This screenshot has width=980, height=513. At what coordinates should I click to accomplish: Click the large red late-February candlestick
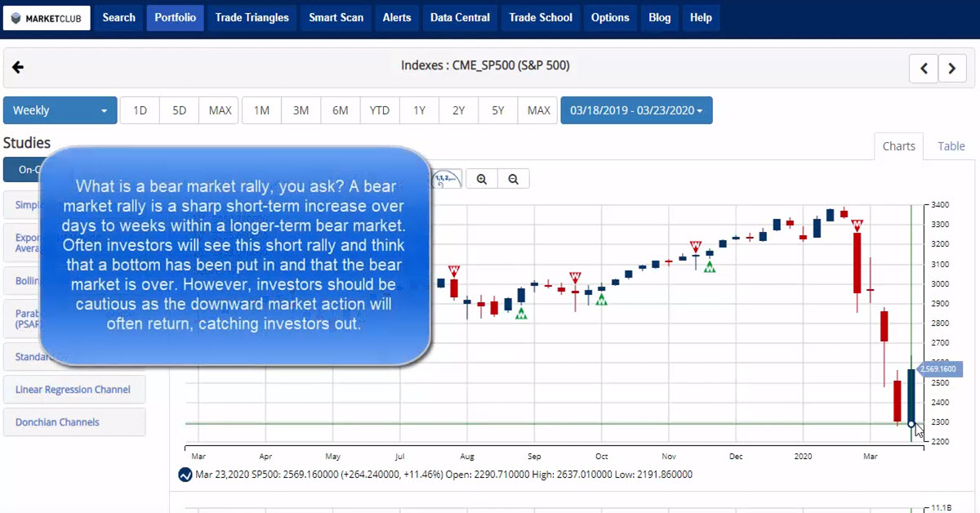pyautogui.click(x=857, y=263)
